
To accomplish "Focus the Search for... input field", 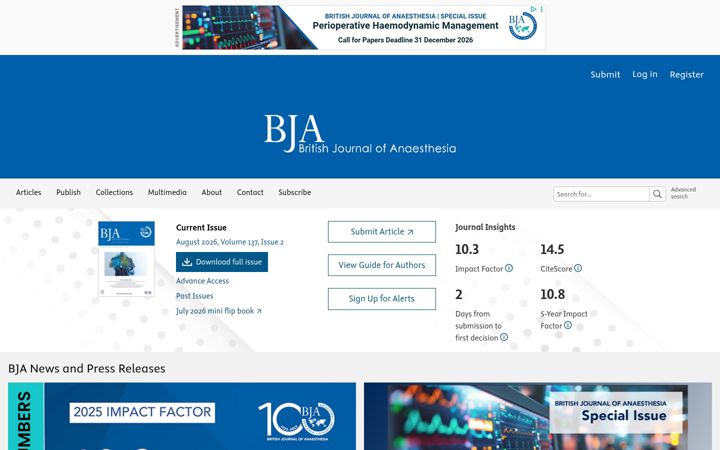I will pos(601,194).
